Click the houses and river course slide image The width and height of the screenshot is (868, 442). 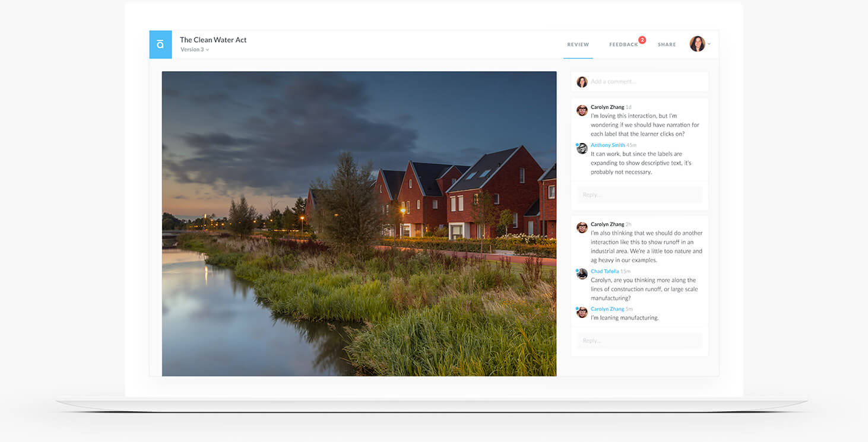359,224
